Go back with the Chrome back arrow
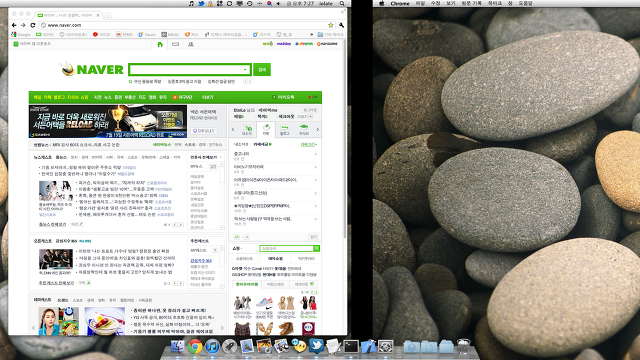Viewport: 640px width, 360px height. coord(14,25)
